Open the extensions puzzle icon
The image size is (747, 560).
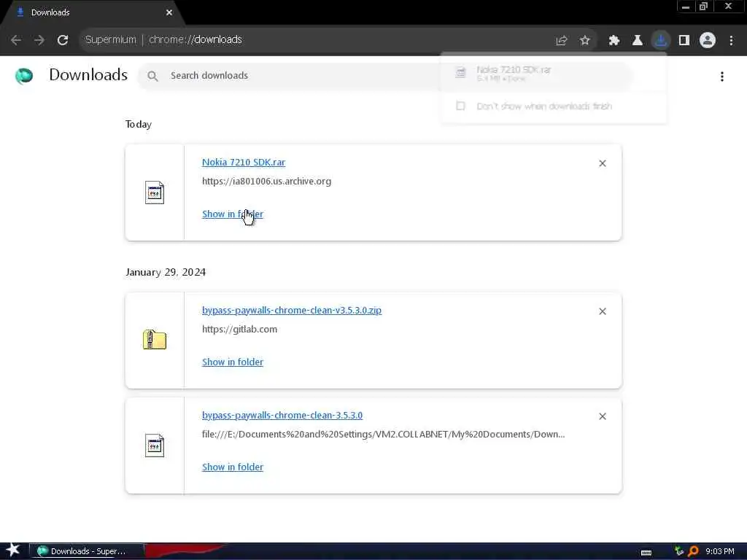(614, 41)
